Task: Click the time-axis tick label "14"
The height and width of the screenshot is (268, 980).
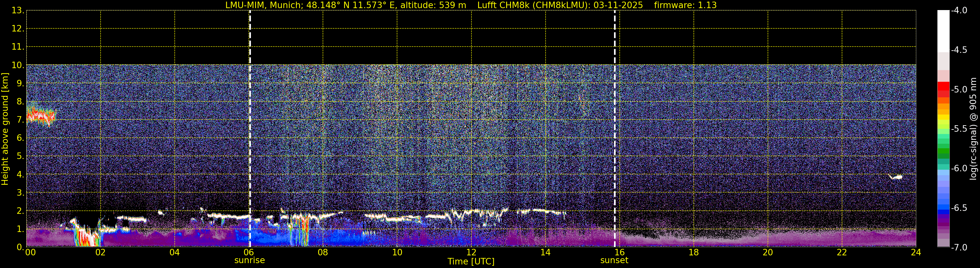Action: click(545, 252)
